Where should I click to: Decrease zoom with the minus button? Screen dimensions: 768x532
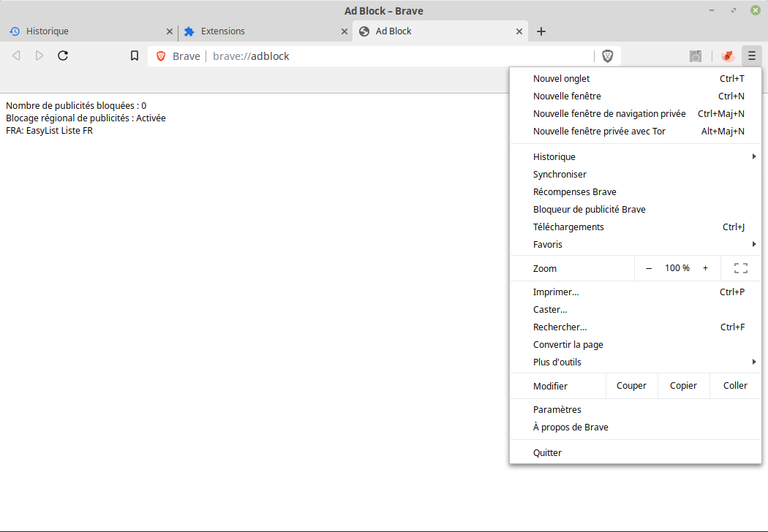click(649, 268)
